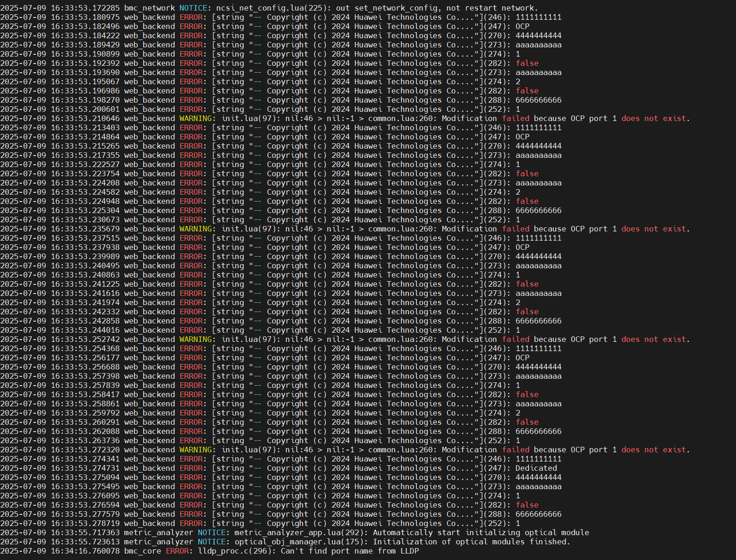Select ERROR label on the 16:33:53.180975 line
Viewport: 736px width, 560px height.
(191, 17)
